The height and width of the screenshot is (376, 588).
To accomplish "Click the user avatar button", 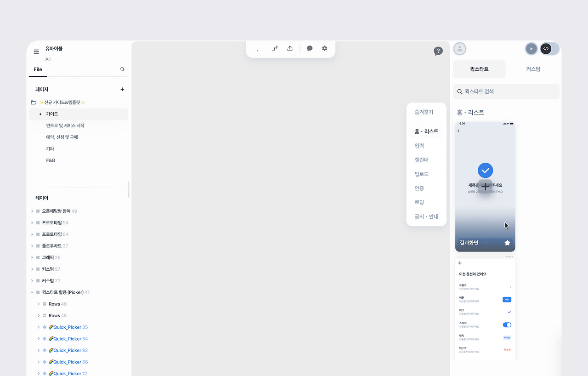I will [460, 48].
